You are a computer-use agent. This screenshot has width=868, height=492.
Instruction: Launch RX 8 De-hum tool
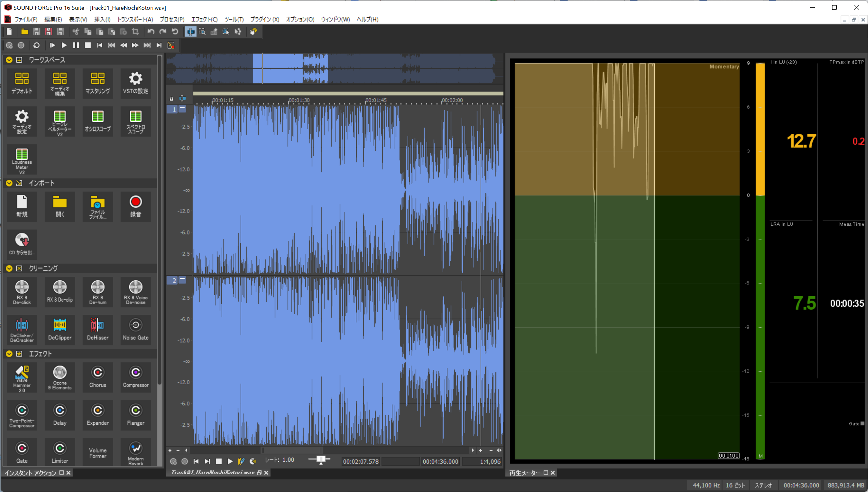98,292
